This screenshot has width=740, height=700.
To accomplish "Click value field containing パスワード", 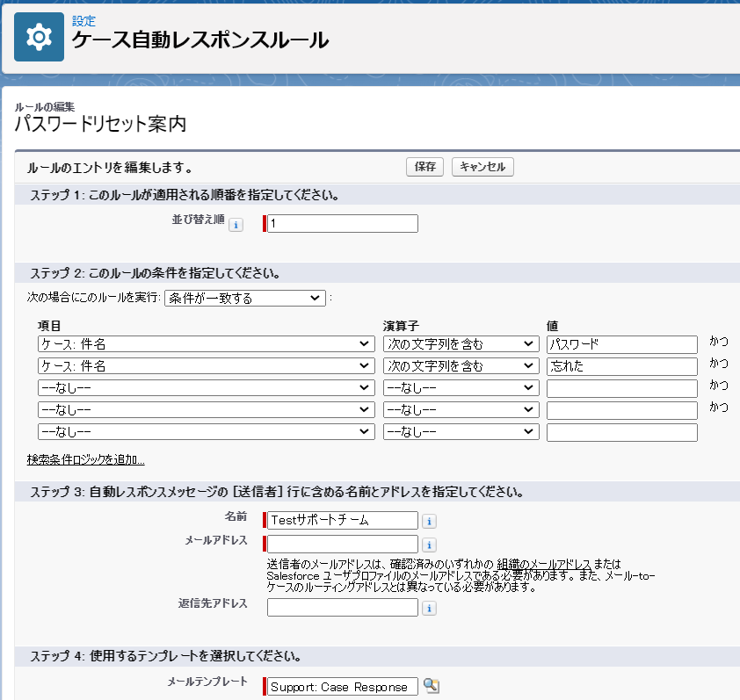I will [622, 345].
